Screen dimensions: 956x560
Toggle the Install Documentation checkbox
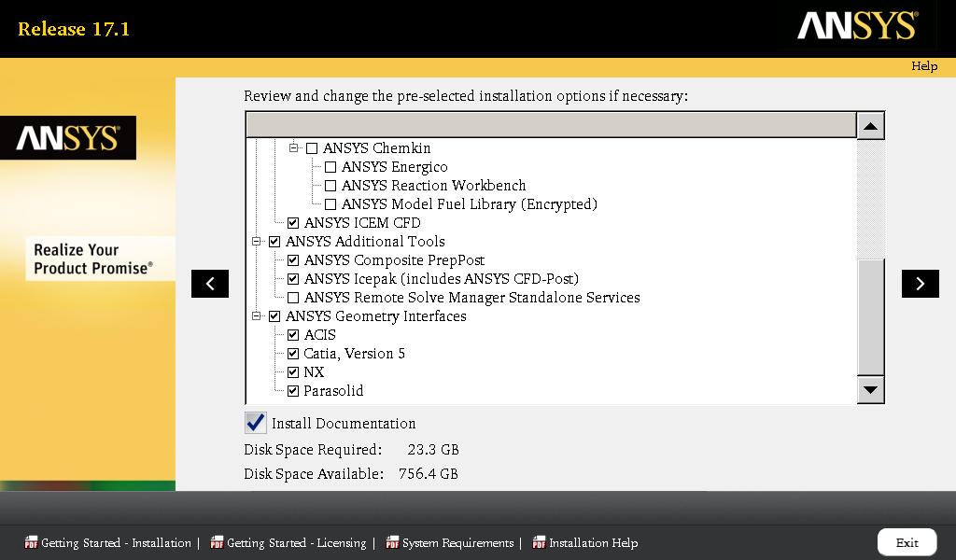(256, 423)
